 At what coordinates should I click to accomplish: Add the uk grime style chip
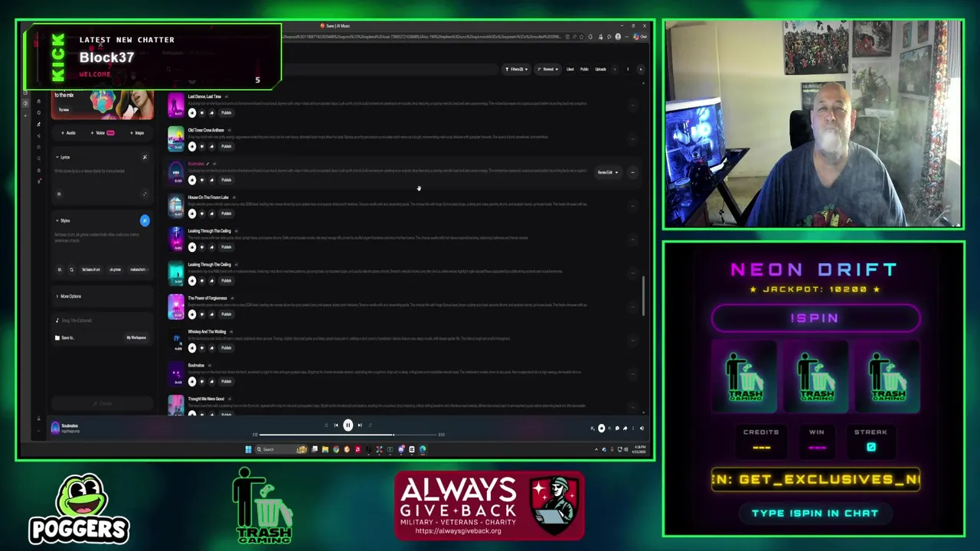pos(116,270)
